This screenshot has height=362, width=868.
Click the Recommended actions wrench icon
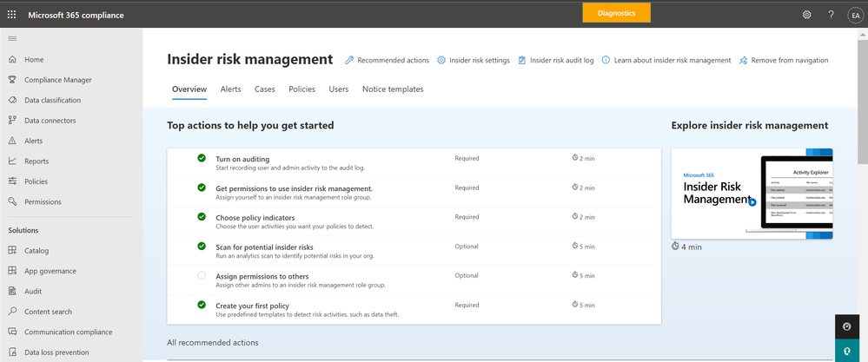(349, 60)
